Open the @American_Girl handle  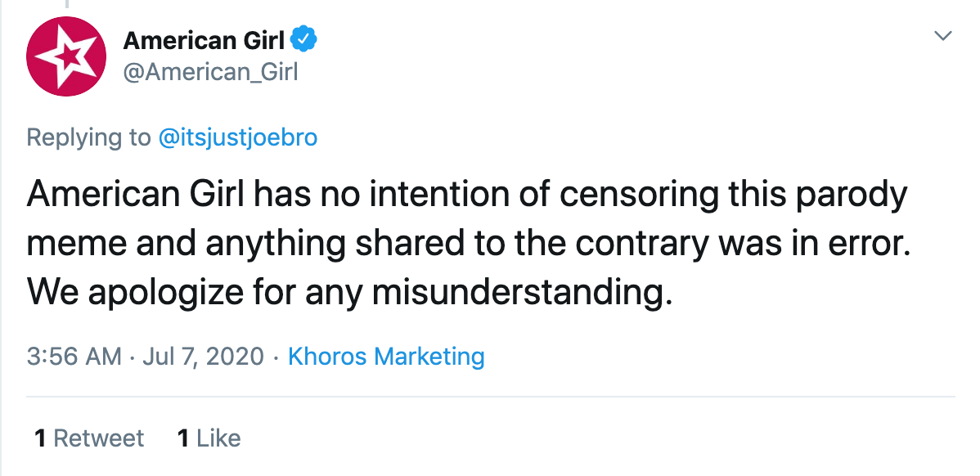click(x=210, y=73)
